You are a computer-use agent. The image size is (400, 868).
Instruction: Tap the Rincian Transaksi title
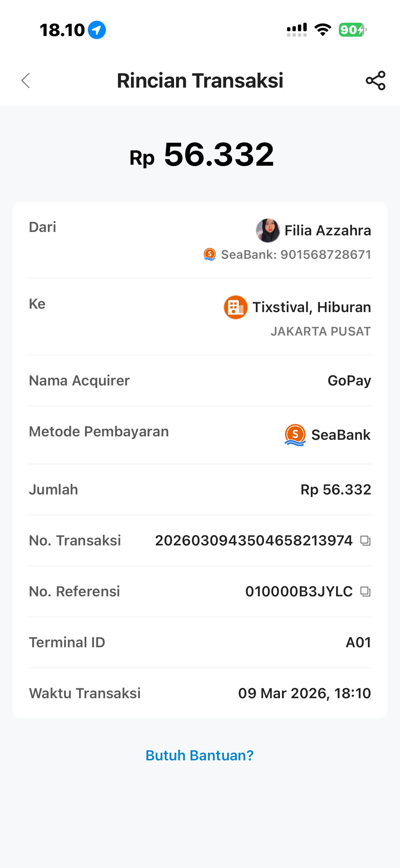(x=200, y=81)
